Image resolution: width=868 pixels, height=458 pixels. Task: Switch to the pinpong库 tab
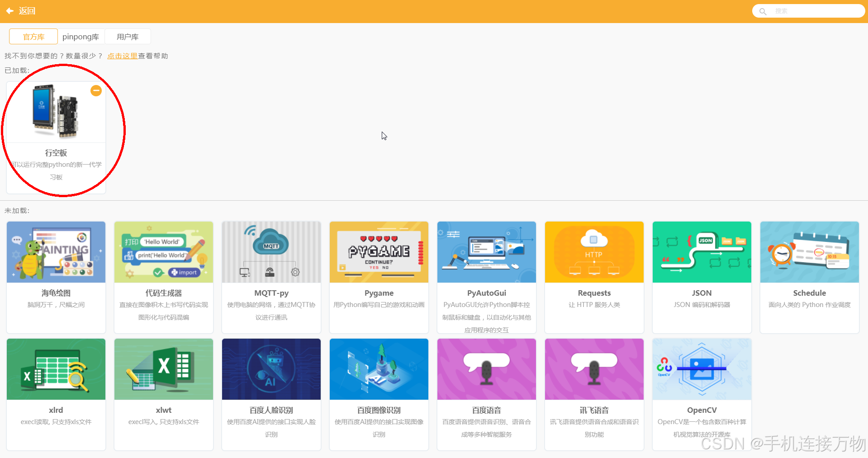coord(81,37)
